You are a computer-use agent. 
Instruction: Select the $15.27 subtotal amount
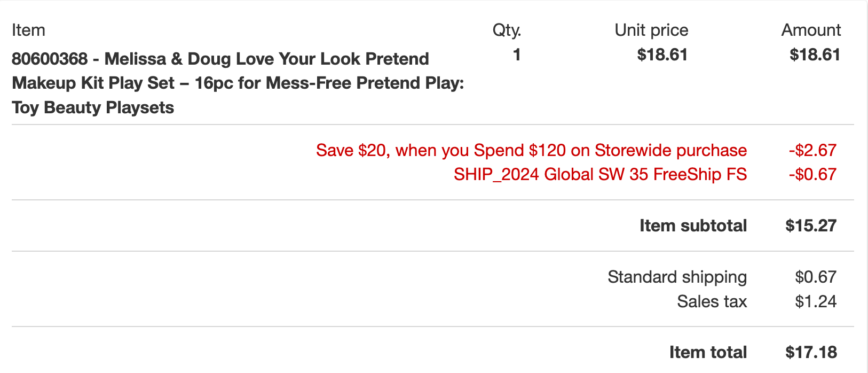(810, 226)
